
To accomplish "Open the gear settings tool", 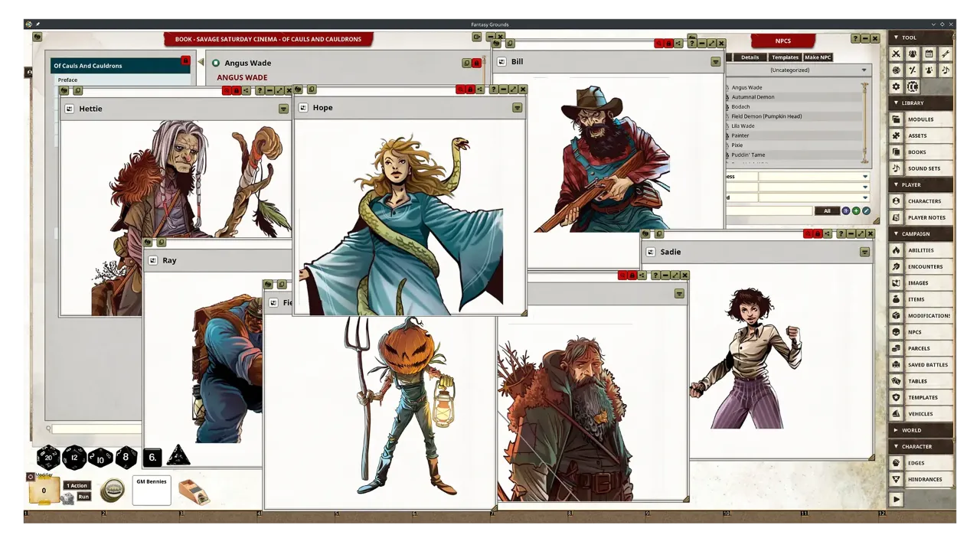I will 897,86.
